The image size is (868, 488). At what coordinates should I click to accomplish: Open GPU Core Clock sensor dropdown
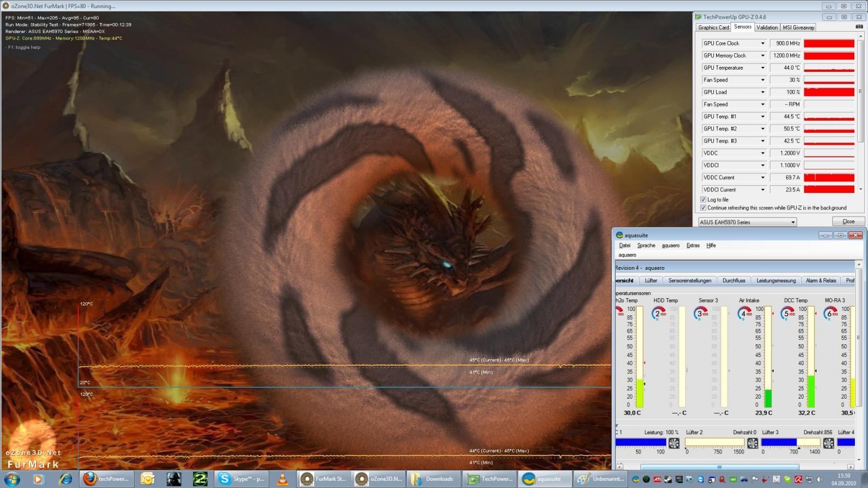[x=762, y=43]
